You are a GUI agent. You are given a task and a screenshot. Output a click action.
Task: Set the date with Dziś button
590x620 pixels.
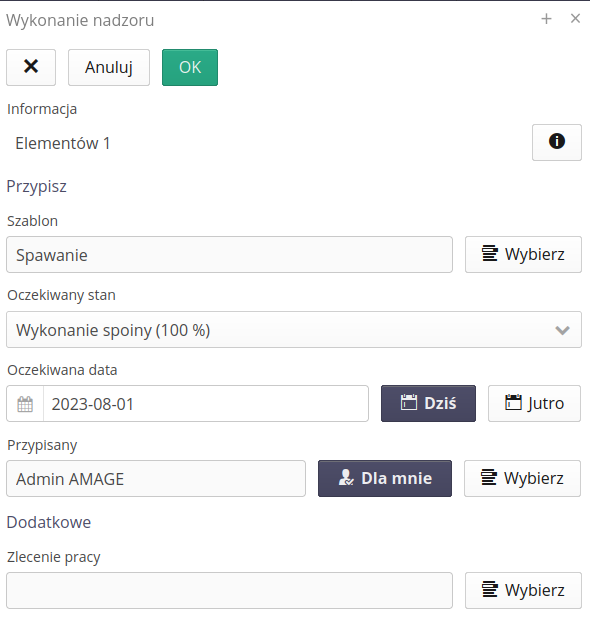coord(428,403)
